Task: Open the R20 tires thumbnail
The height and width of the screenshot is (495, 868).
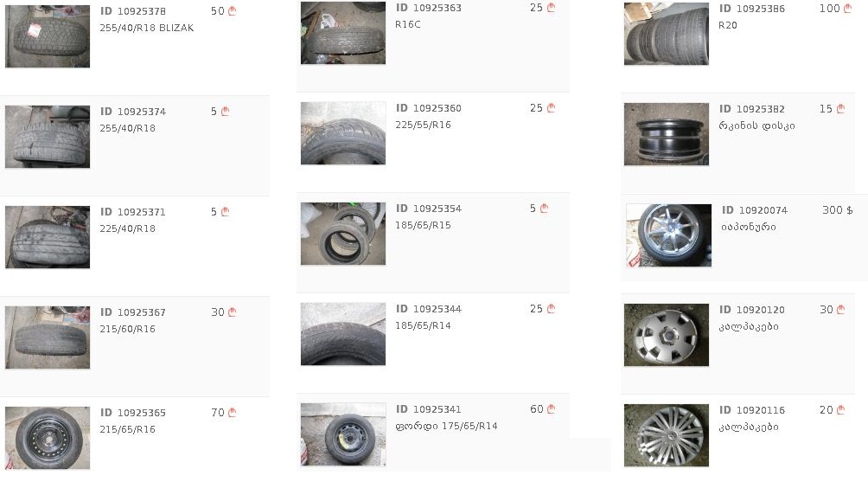Action: [667, 34]
